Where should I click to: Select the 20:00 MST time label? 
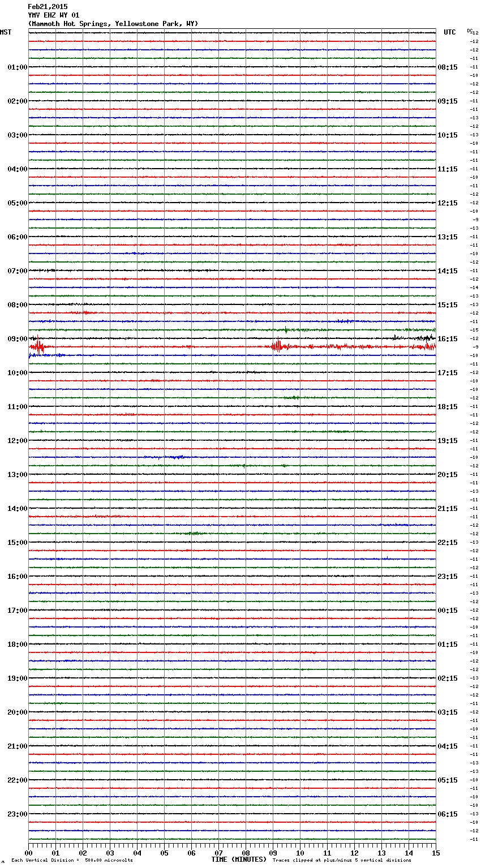pos(18,712)
